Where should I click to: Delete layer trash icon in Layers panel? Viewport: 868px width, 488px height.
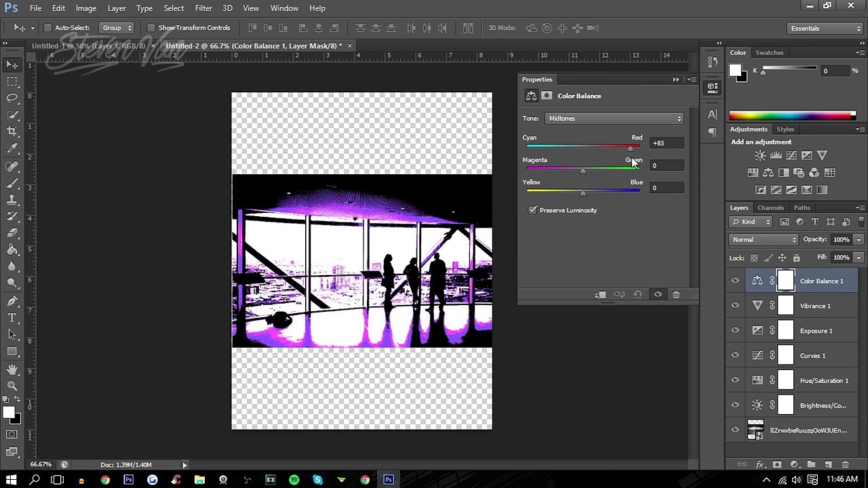(845, 464)
